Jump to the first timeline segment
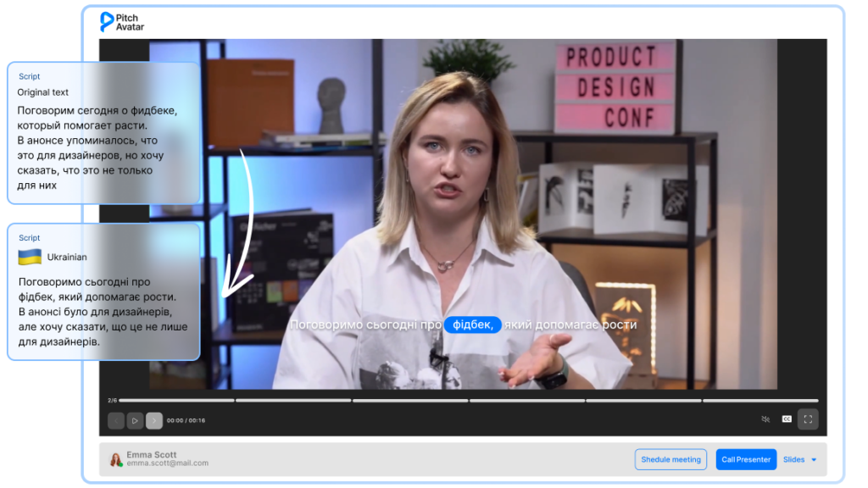Image resolution: width=868 pixels, height=488 pixels. tap(176, 400)
